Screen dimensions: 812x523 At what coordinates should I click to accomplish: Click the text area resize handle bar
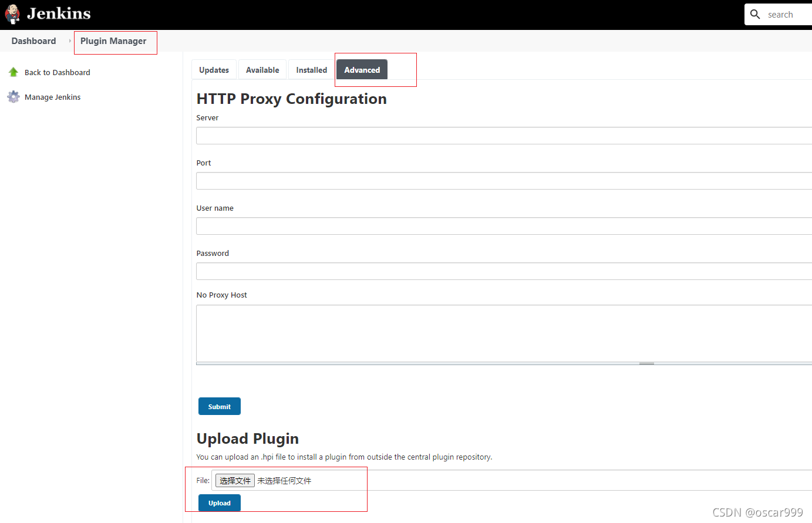pyautogui.click(x=646, y=363)
